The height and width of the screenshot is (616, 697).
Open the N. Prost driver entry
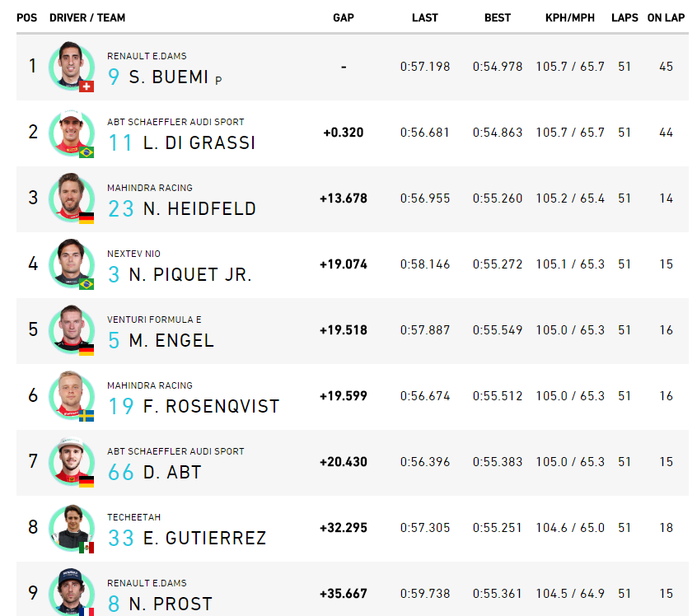[171, 604]
